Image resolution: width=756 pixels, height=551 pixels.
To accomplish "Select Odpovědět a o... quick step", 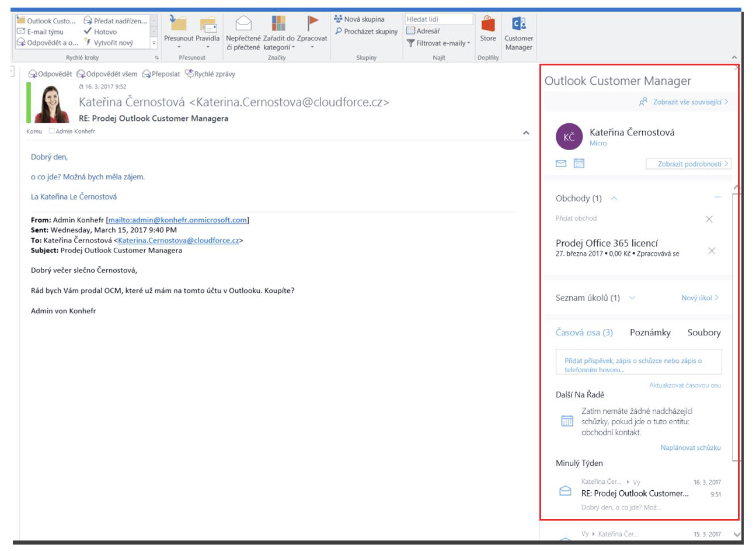I will pyautogui.click(x=47, y=43).
